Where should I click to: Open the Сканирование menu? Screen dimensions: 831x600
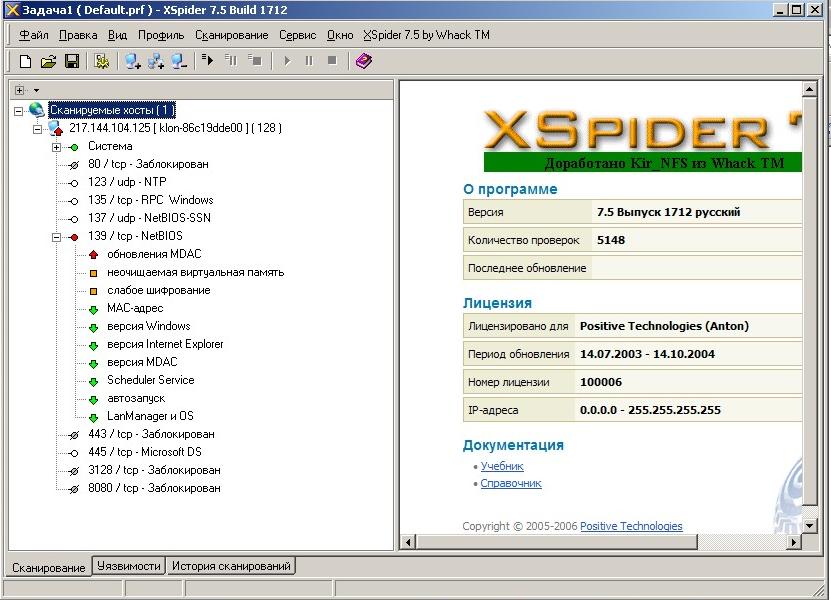tap(232, 35)
